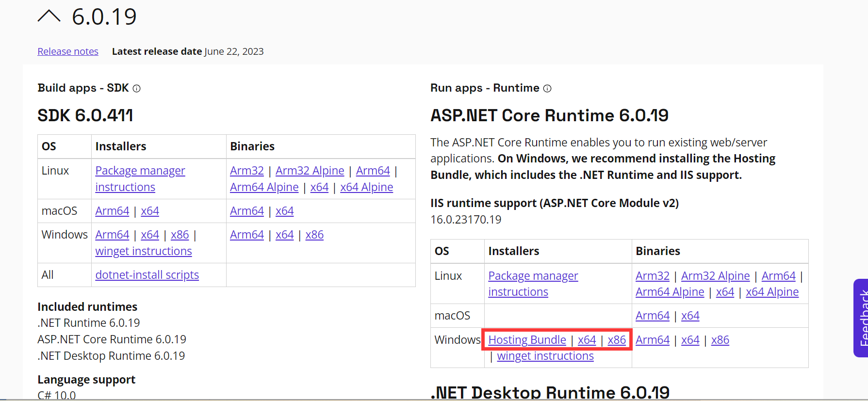Click '.NET Desktop Runtime 6.0.19' in included runtimes list
Viewport: 868px width, 401px height.
111,356
